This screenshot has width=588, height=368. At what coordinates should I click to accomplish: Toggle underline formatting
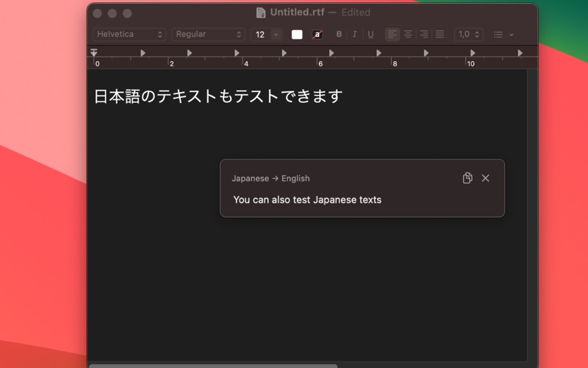[x=370, y=34]
